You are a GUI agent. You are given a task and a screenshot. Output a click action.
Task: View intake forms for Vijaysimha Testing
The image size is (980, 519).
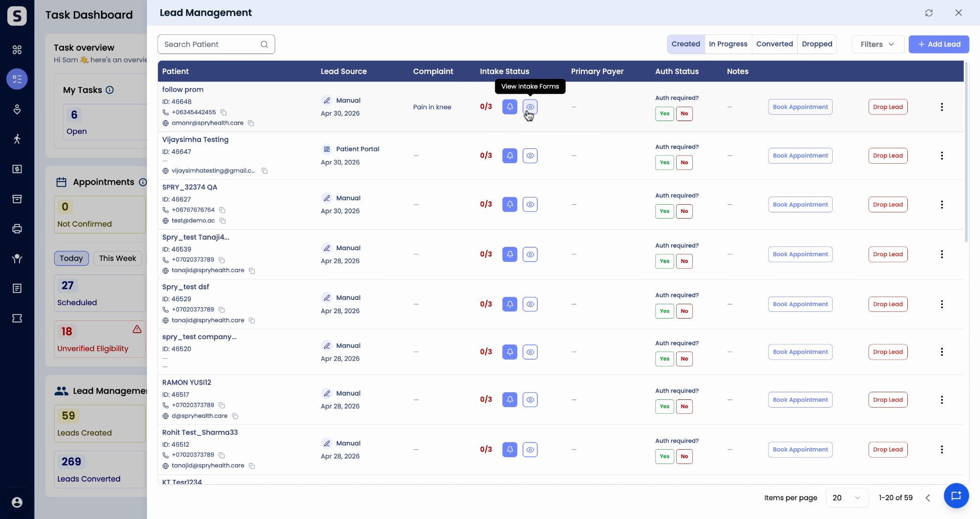[x=530, y=155]
